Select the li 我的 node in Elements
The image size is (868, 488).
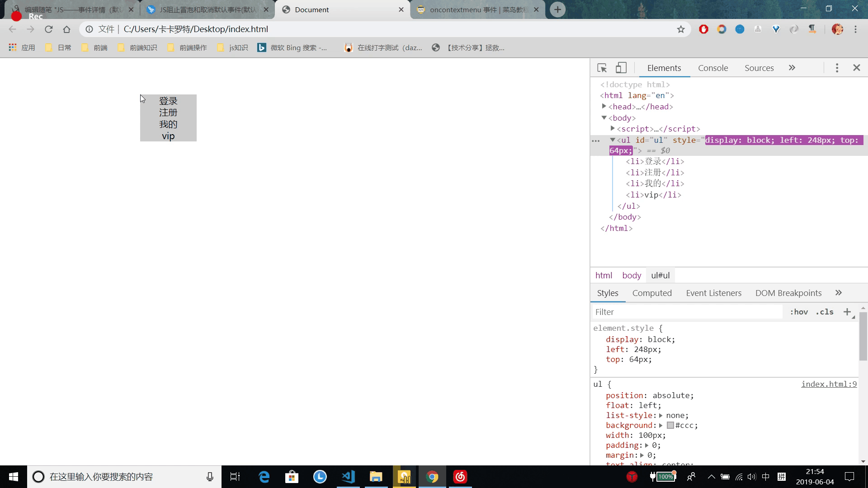click(655, 183)
